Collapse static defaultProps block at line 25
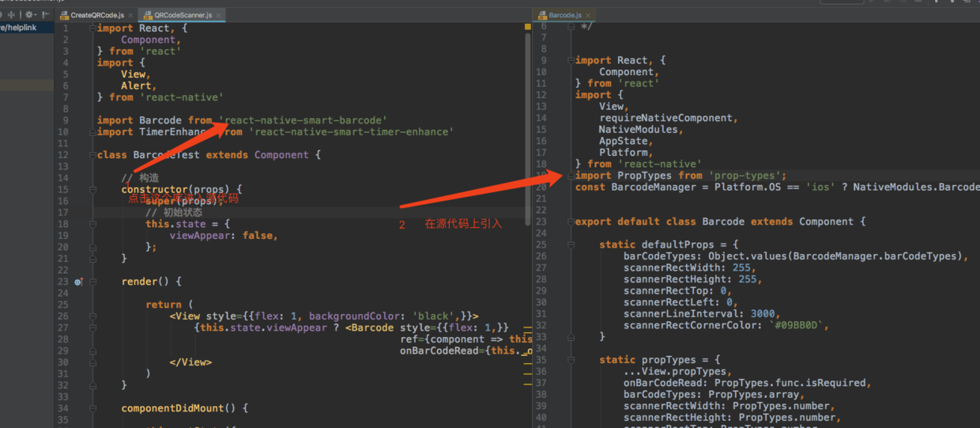The height and width of the screenshot is (428, 980). 571,244
